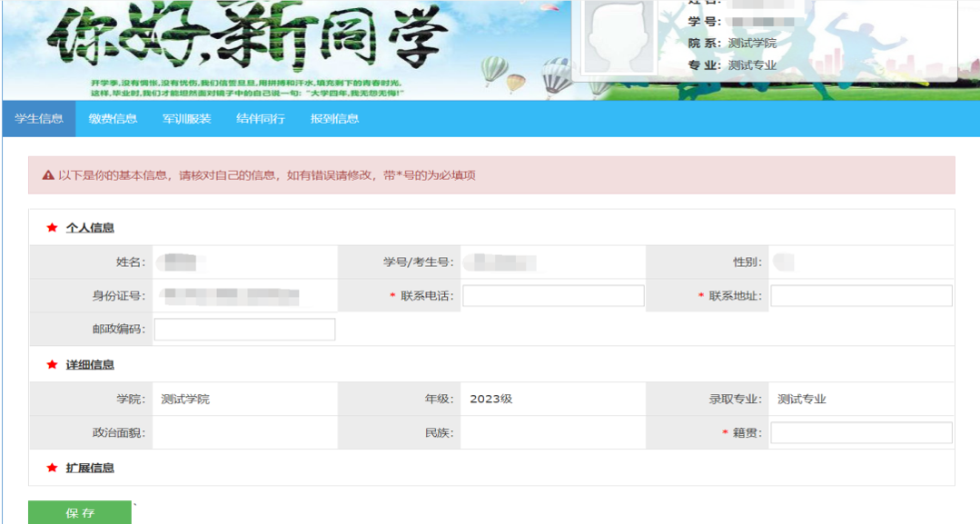Click the hot air balloon in the banner
The height and width of the screenshot is (524, 980).
tap(493, 69)
